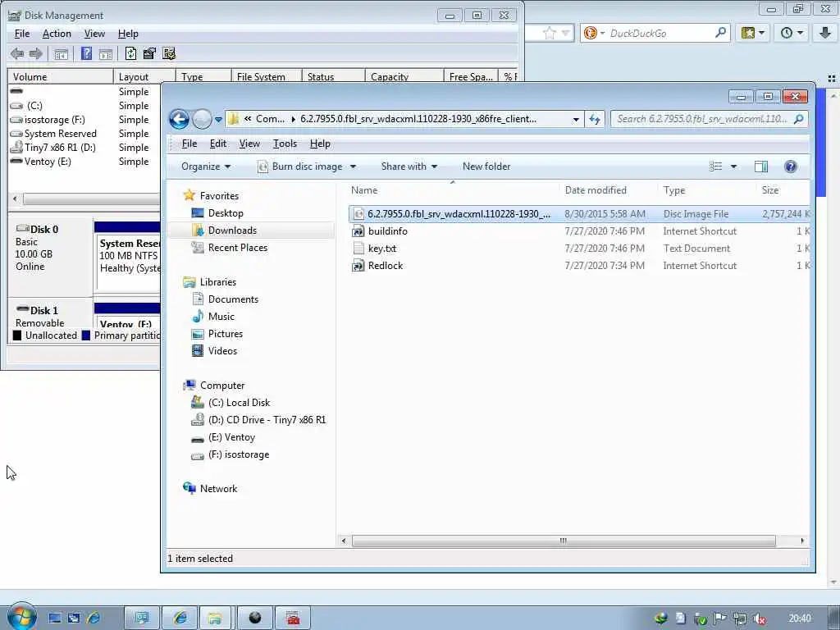Click Disk Management refresh icon
840x630 pixels.
130,53
